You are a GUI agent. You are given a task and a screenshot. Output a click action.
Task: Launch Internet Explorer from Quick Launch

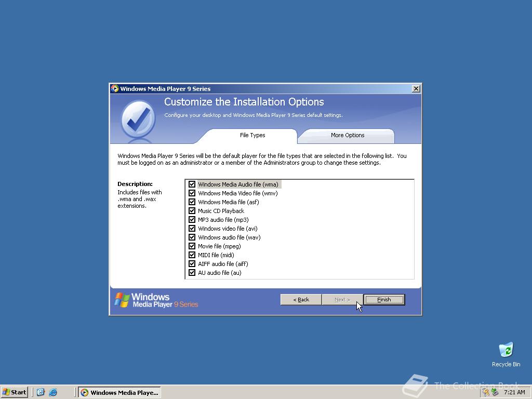[x=53, y=392]
